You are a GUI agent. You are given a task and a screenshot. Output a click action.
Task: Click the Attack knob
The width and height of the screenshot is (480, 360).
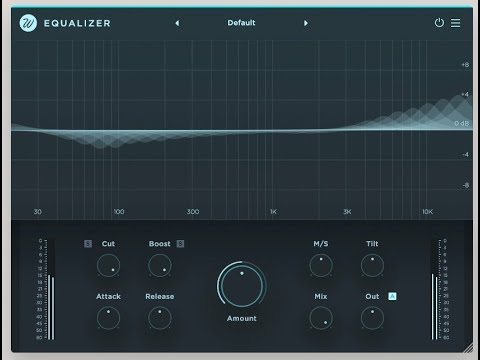(108, 318)
